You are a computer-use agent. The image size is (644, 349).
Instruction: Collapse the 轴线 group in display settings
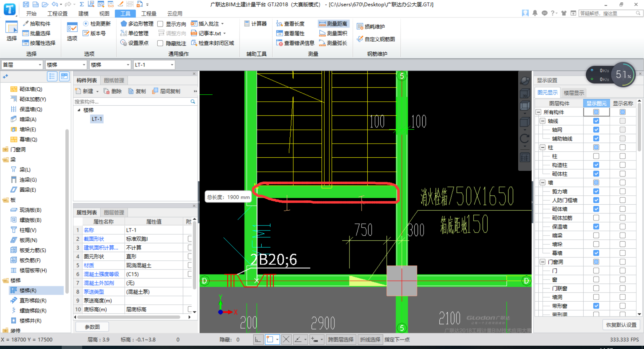[x=542, y=121]
